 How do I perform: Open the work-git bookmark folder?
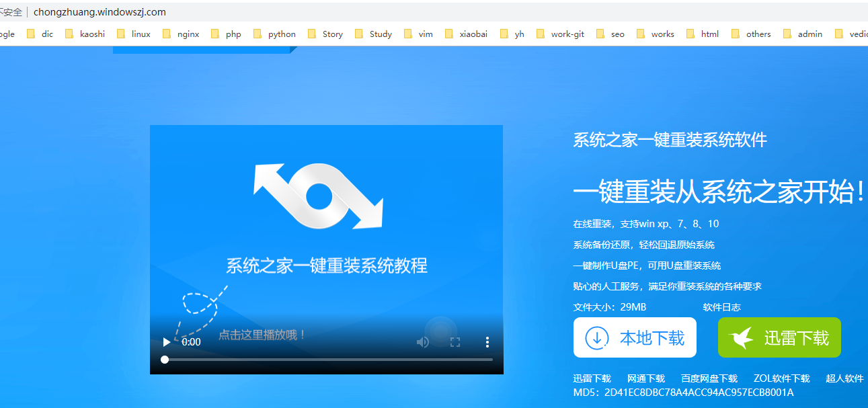(560, 34)
